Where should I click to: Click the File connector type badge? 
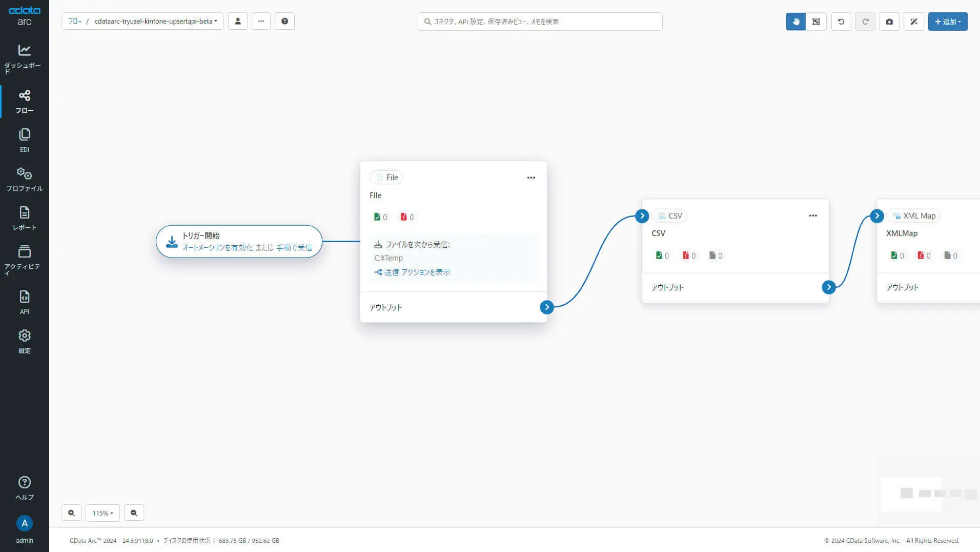coord(386,178)
